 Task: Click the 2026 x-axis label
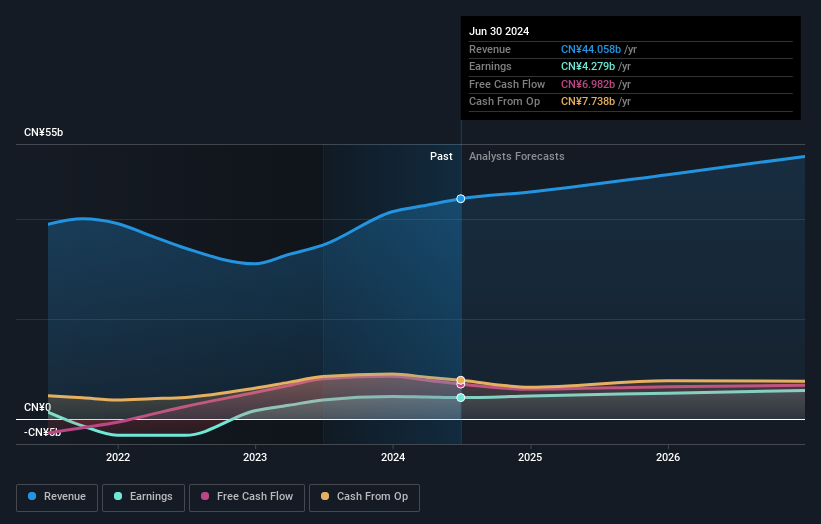[668, 457]
